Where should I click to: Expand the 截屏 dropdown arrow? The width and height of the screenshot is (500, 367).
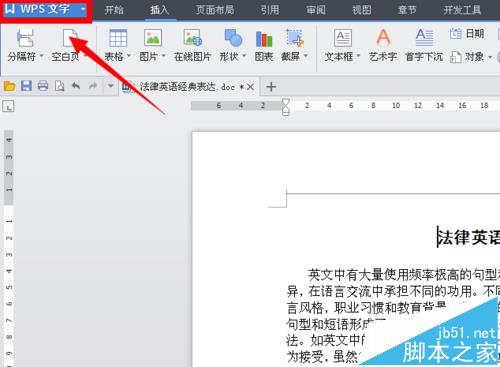point(305,56)
